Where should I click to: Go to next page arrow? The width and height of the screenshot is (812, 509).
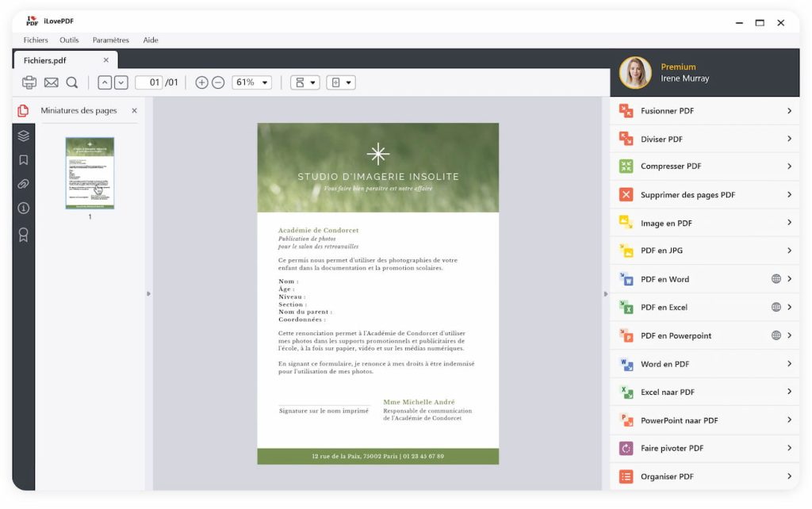(121, 82)
